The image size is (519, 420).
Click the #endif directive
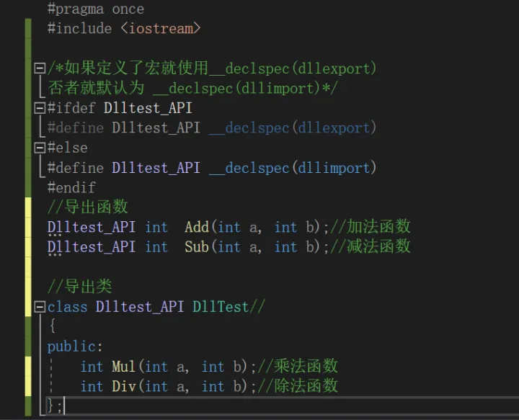[71, 187]
